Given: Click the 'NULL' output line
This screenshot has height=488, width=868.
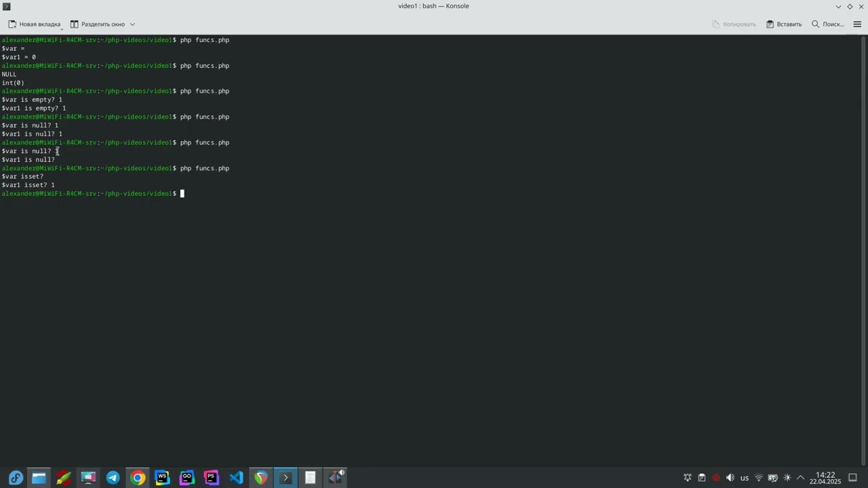Looking at the screenshot, I should tap(9, 74).
